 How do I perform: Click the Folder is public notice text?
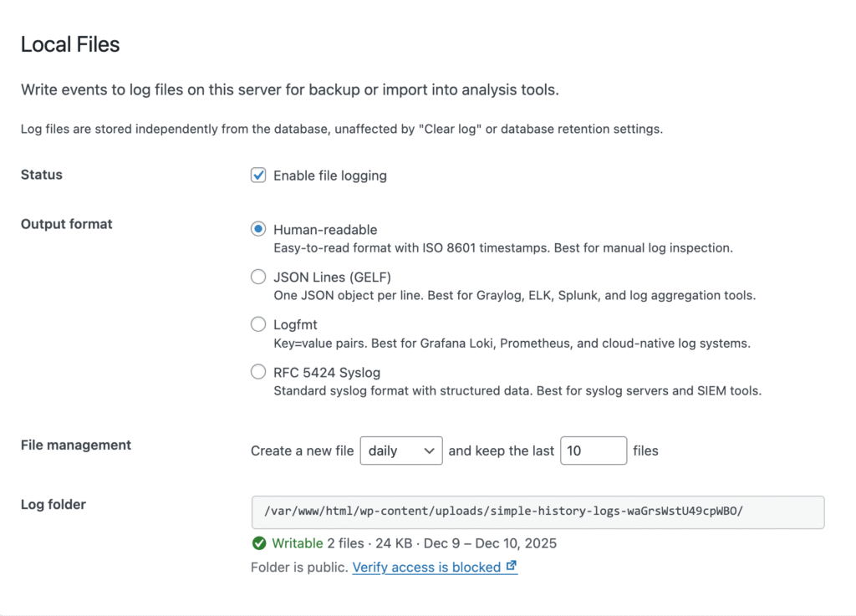pyautogui.click(x=299, y=567)
